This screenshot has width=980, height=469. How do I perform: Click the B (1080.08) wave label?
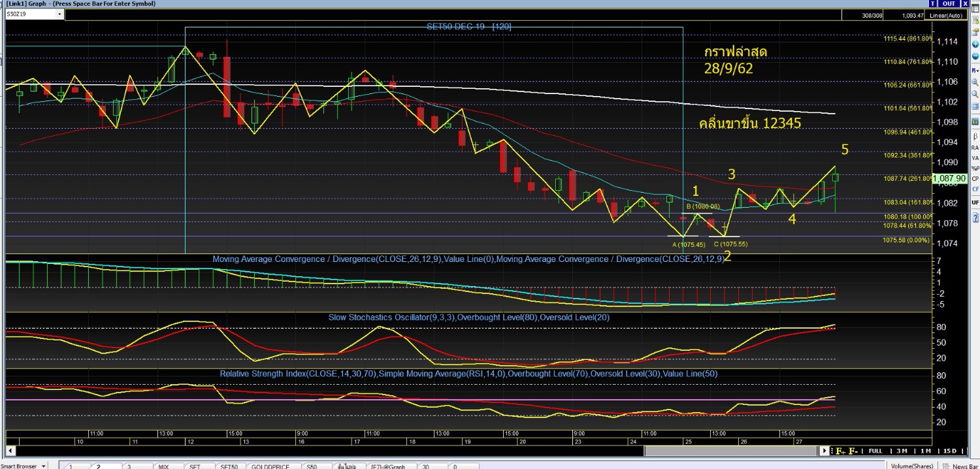coord(702,206)
